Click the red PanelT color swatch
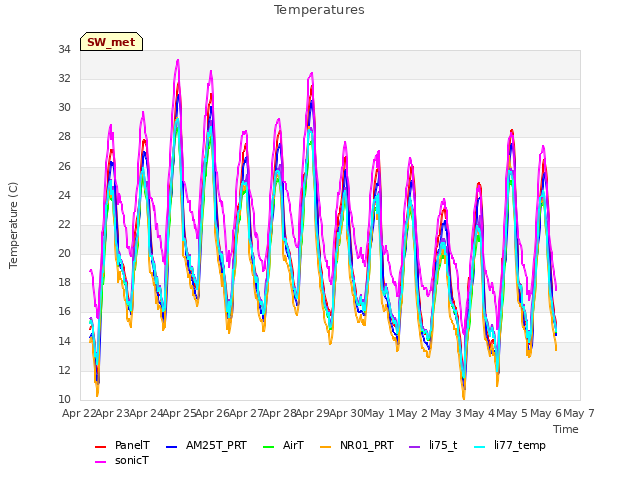The height and width of the screenshot is (480, 640). pos(100,447)
